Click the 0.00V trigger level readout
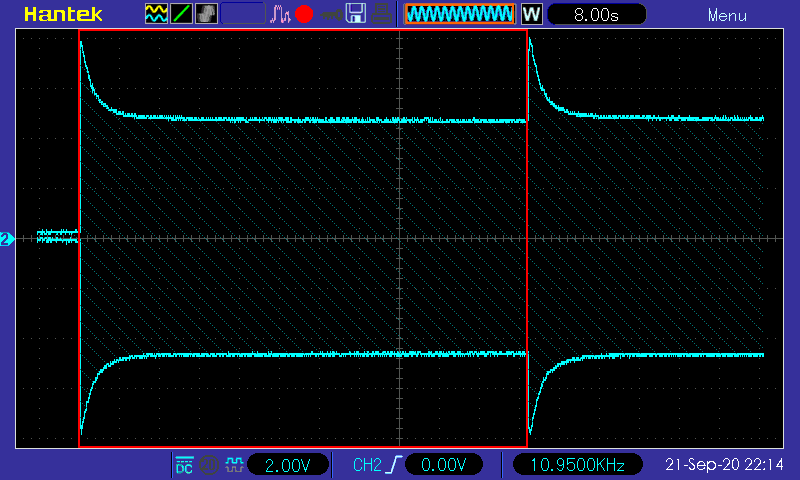Viewport: 800px width, 480px height. coord(444,465)
